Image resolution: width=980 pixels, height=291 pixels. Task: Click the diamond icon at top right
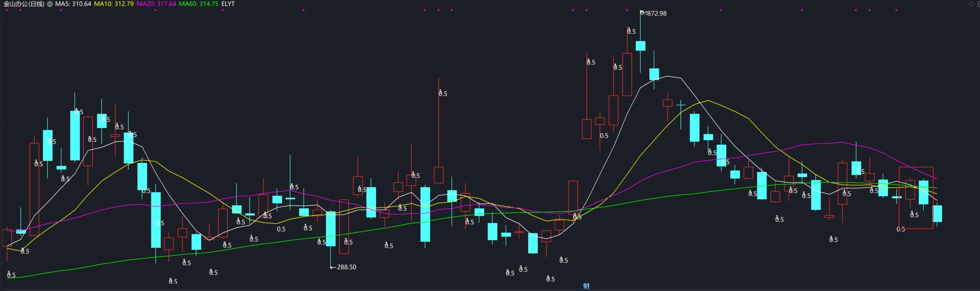[971, 4]
